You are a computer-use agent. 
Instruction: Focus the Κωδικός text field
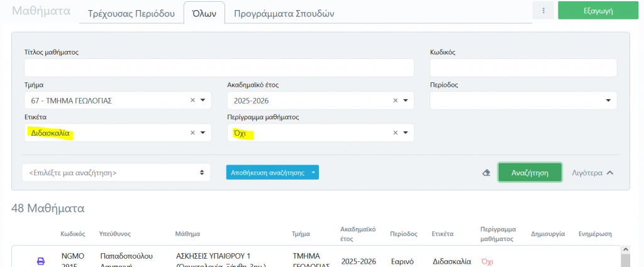point(523,68)
